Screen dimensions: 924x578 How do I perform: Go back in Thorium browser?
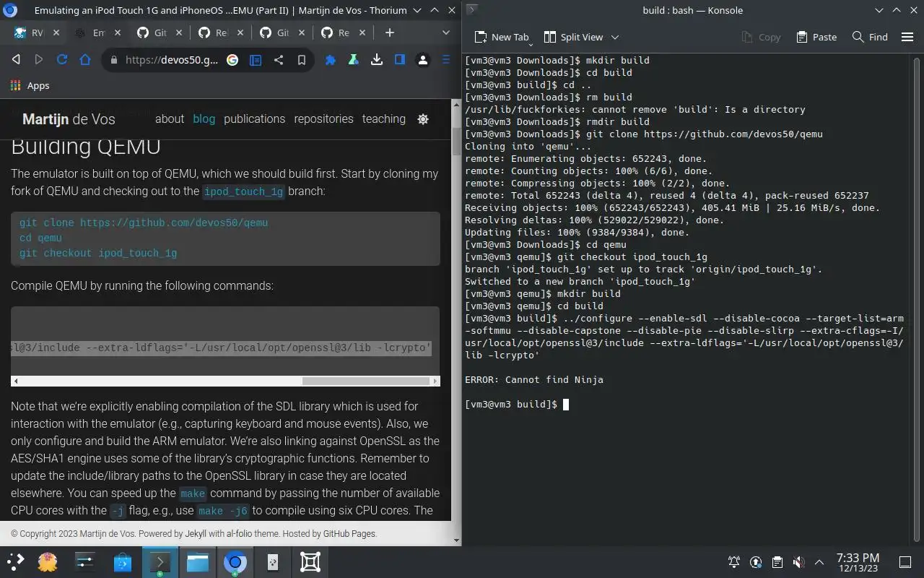click(x=16, y=60)
